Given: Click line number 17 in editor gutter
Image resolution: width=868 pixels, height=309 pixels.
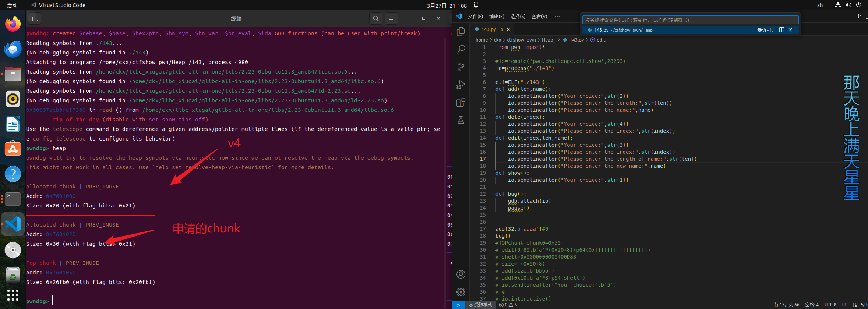Looking at the screenshot, I should click(483, 159).
